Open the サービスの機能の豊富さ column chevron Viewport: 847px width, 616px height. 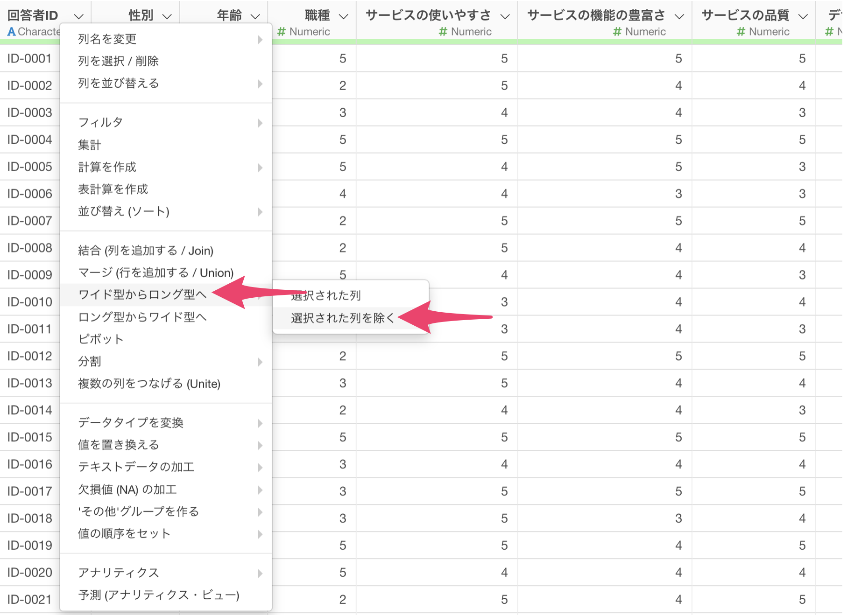coord(679,16)
